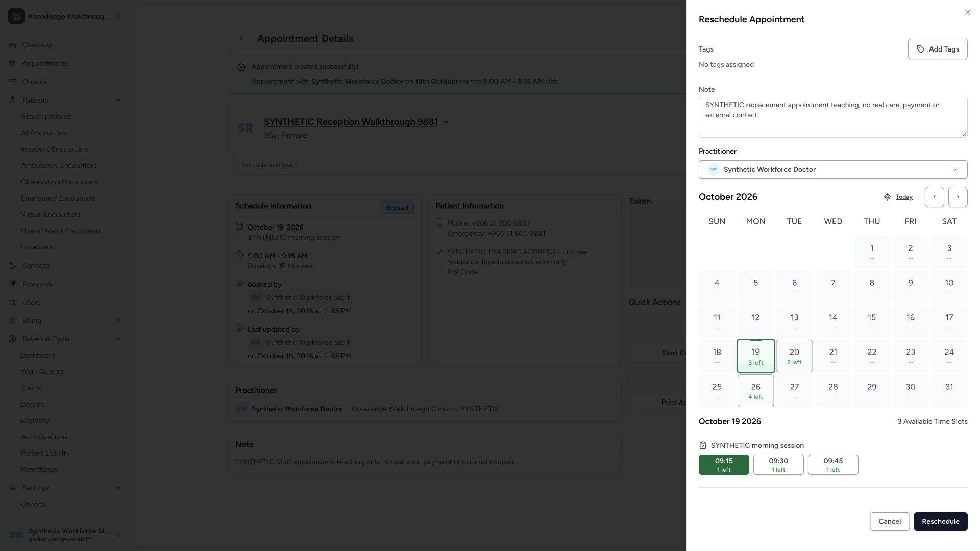980x551 pixels.
Task: Collapse the Settings sidebar section
Action: click(x=65, y=488)
